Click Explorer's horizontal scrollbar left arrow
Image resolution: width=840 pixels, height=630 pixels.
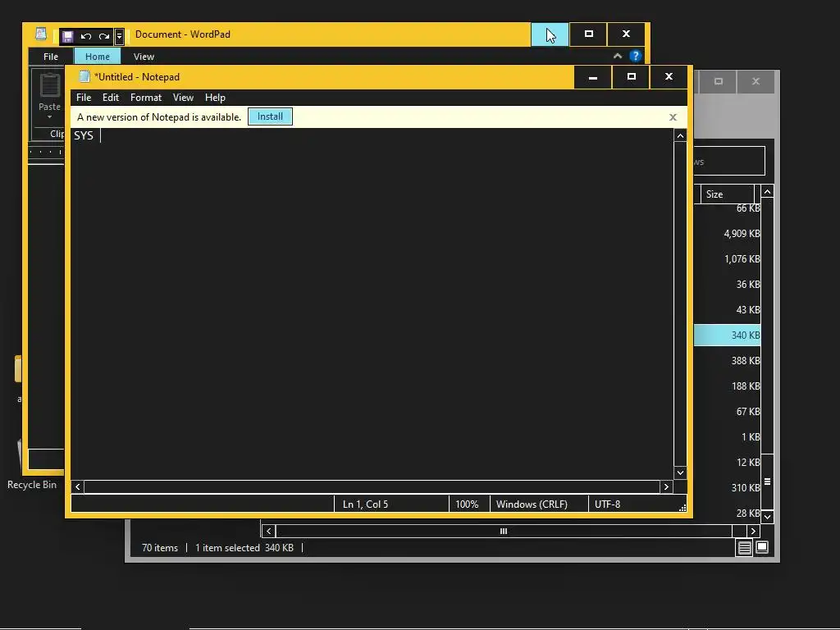268,531
